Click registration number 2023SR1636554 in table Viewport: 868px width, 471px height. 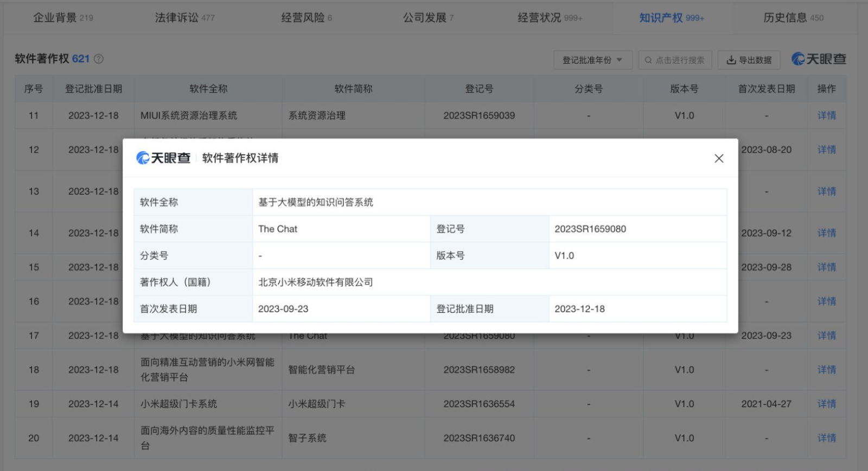pos(479,404)
